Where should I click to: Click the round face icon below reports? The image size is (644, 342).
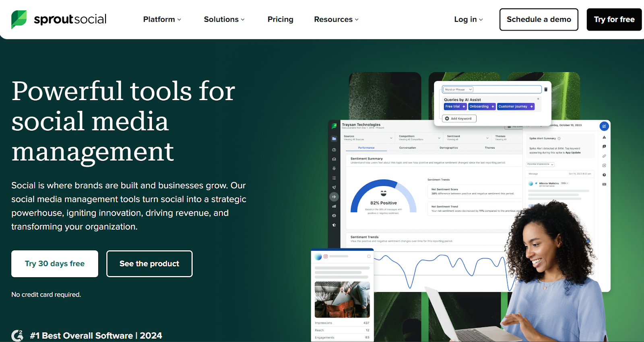coord(334,216)
